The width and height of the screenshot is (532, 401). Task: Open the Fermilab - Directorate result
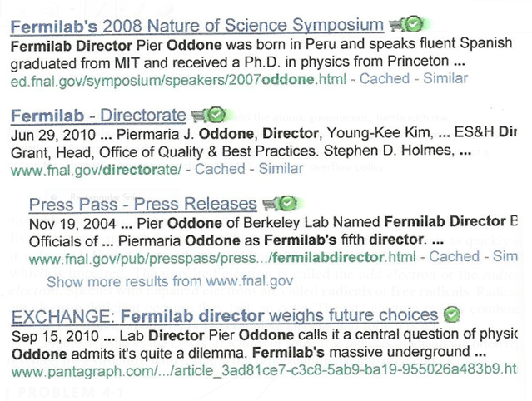pyautogui.click(x=97, y=115)
